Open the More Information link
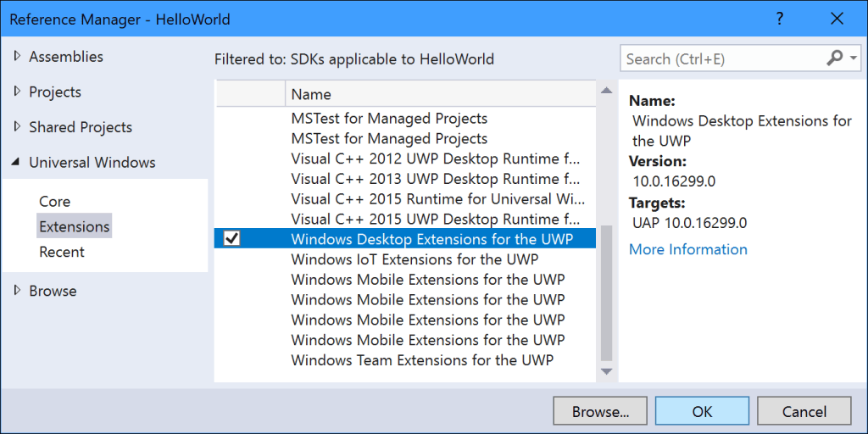868x434 pixels. [x=688, y=249]
